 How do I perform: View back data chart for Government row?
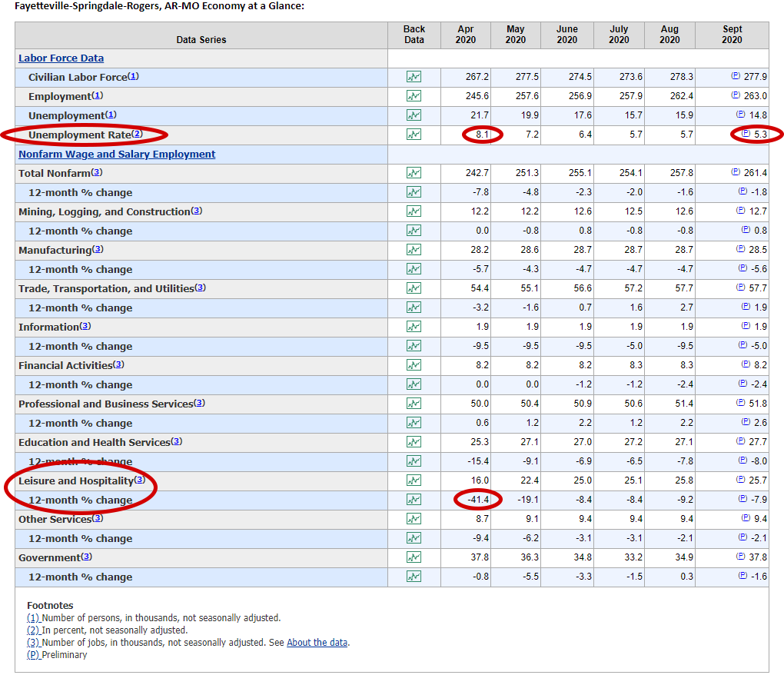click(414, 557)
